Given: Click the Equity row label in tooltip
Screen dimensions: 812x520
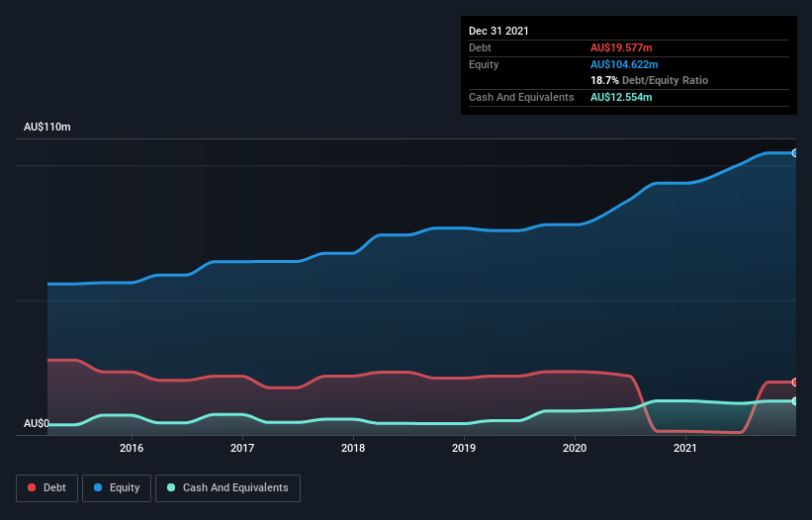Looking at the screenshot, I should (x=484, y=64).
